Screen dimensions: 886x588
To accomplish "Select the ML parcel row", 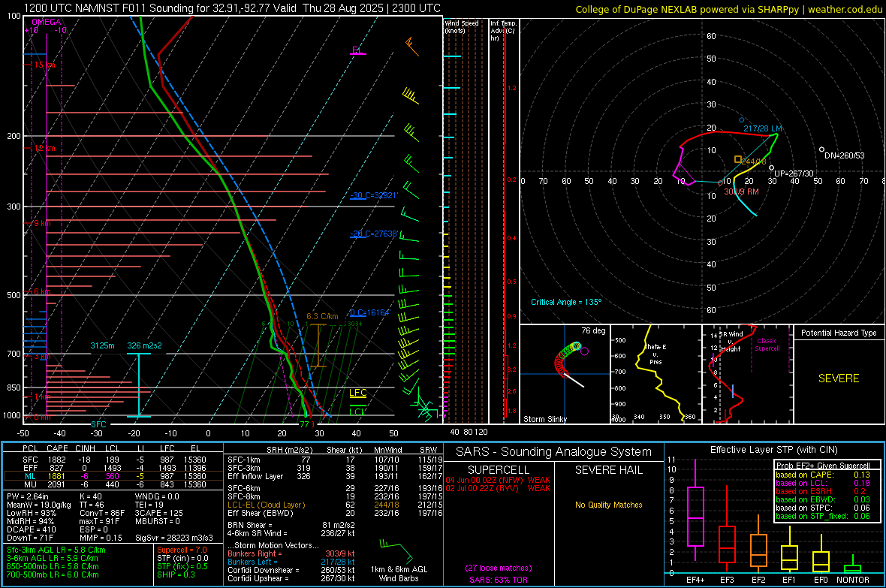I will [113, 476].
